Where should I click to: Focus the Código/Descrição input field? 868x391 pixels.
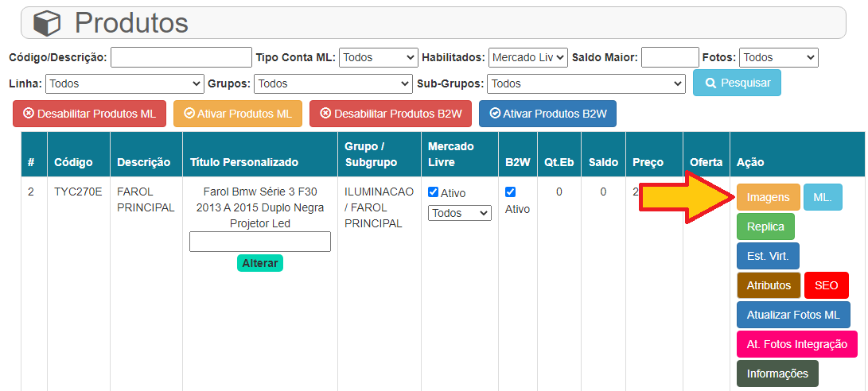pyautogui.click(x=181, y=57)
